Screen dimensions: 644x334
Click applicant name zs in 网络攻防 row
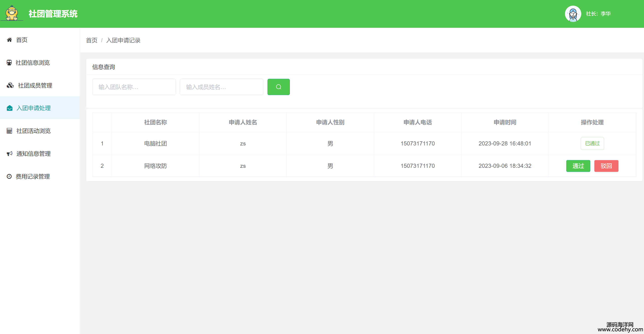point(243,166)
